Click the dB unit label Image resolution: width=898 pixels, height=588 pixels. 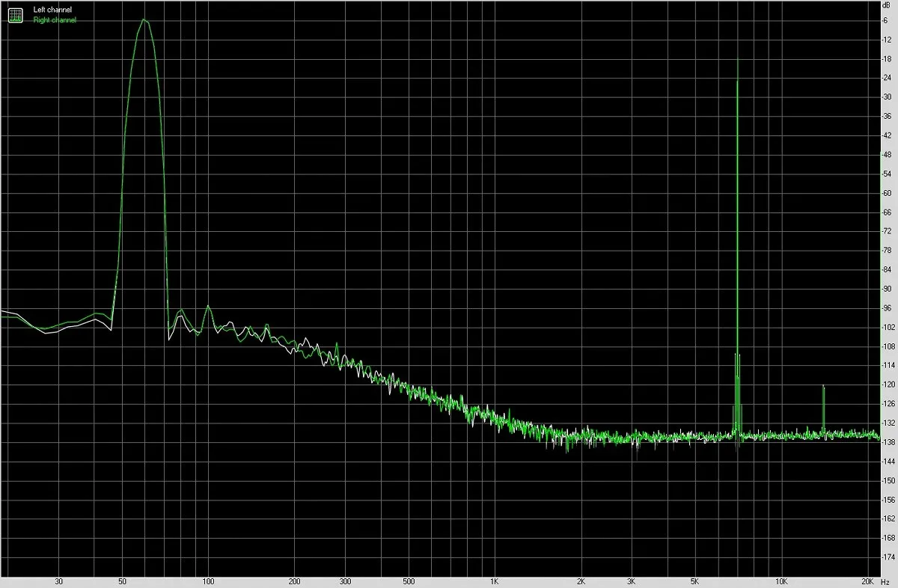[x=886, y=6]
